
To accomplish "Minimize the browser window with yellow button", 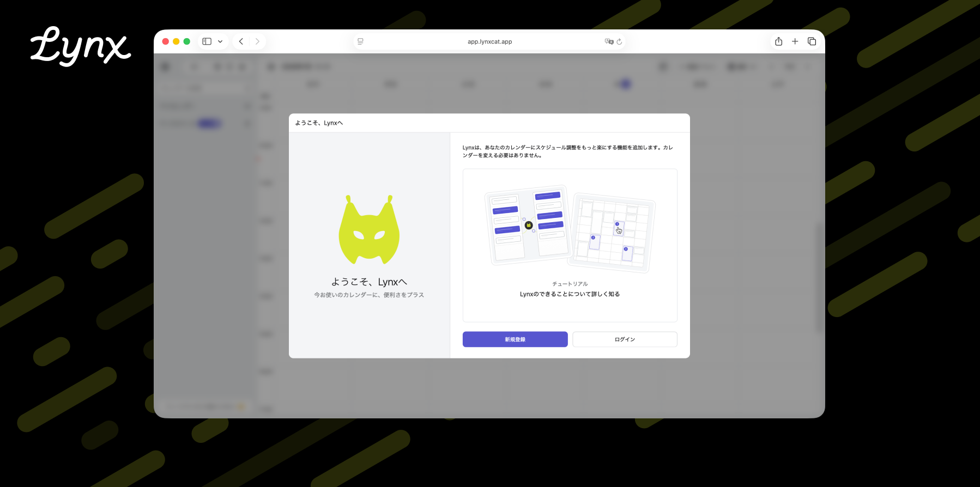I will point(176,41).
